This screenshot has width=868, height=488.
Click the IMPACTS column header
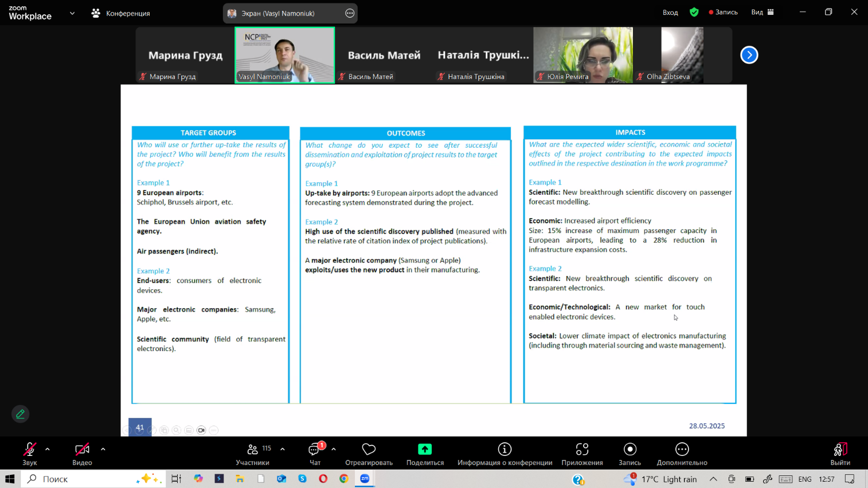click(x=630, y=132)
